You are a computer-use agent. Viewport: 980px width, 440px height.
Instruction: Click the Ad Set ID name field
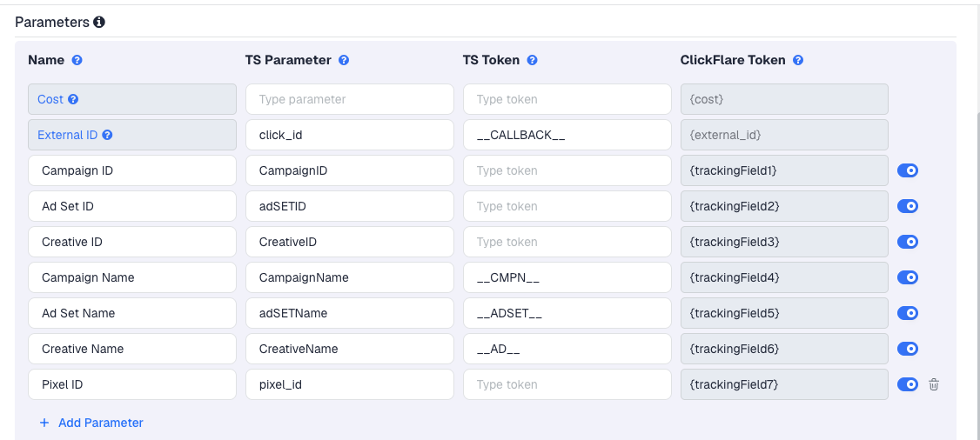[x=132, y=206]
